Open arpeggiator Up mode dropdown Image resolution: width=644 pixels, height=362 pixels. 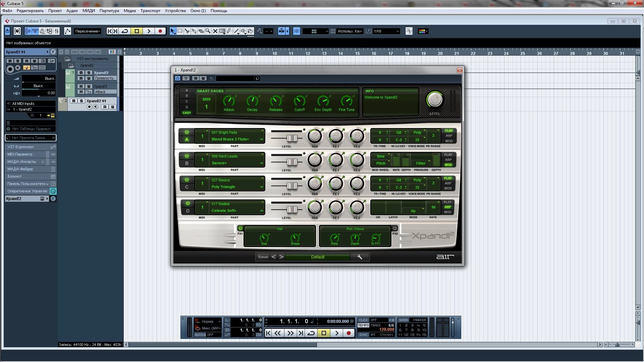point(413,211)
